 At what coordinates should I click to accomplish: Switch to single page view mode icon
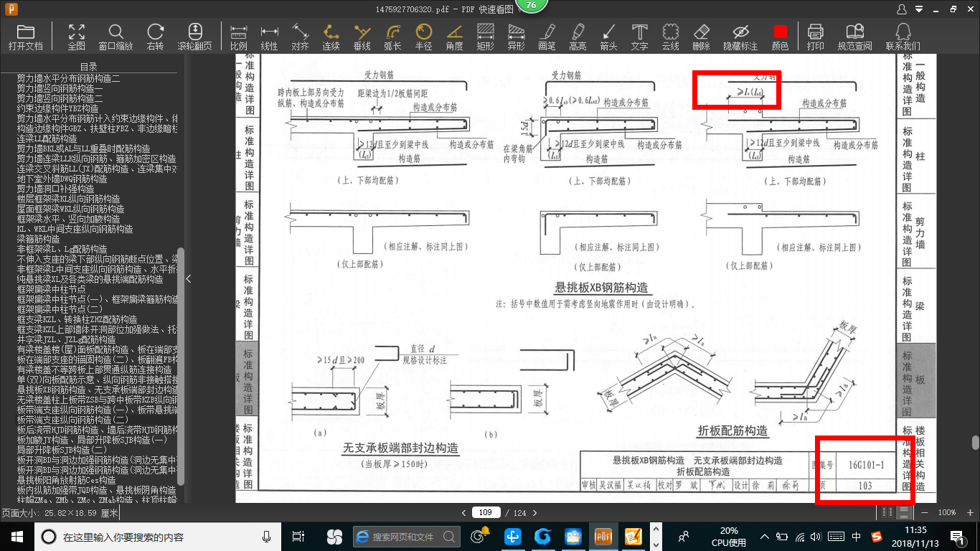coord(887,512)
